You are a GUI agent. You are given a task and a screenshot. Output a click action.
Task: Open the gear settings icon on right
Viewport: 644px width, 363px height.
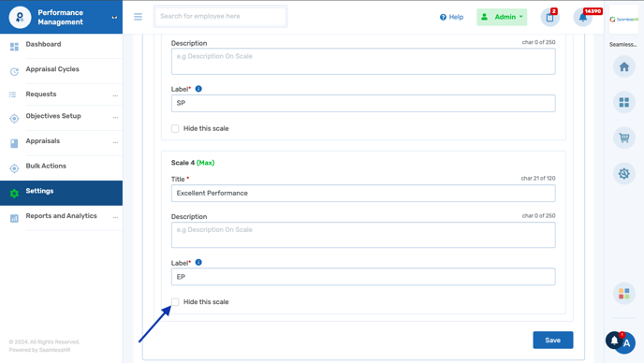[623, 173]
